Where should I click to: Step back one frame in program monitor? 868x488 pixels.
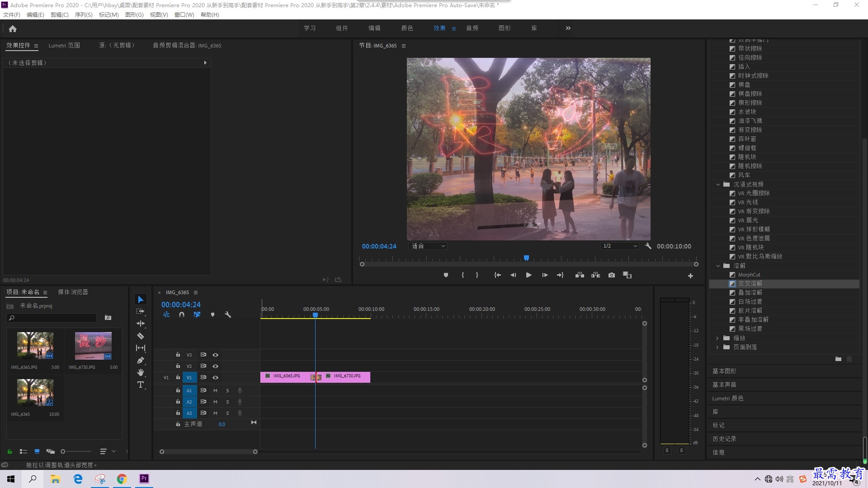tap(513, 275)
